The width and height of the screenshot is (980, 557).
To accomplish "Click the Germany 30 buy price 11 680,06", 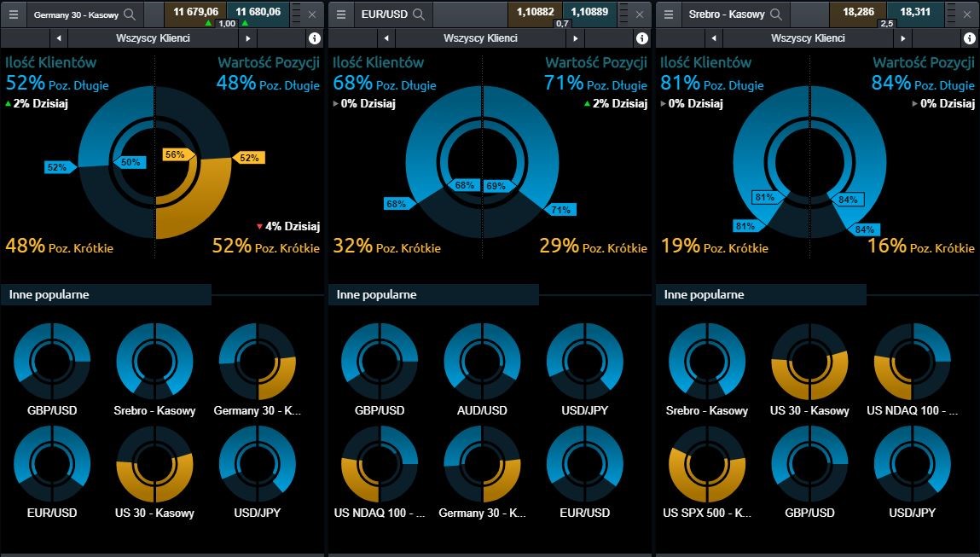I will (257, 11).
